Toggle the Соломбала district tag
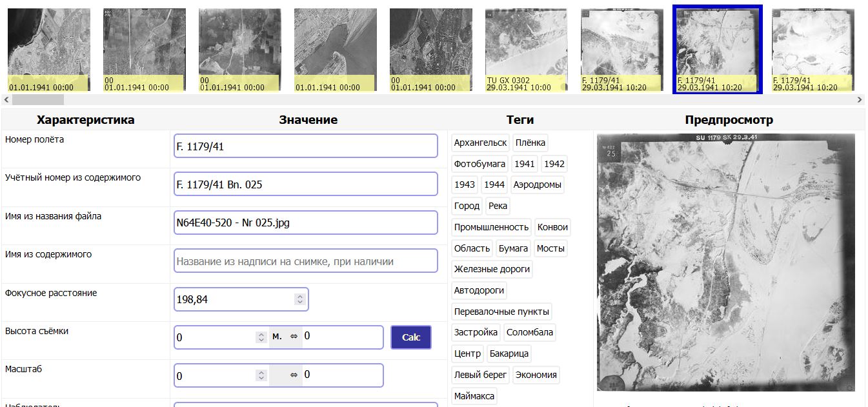The width and height of the screenshot is (868, 407). click(529, 333)
